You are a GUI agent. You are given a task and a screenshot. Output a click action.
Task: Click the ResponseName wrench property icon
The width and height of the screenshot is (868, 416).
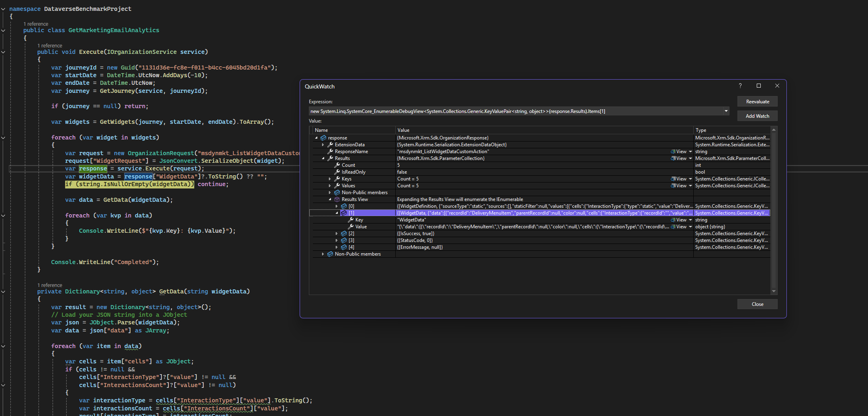[x=330, y=152]
